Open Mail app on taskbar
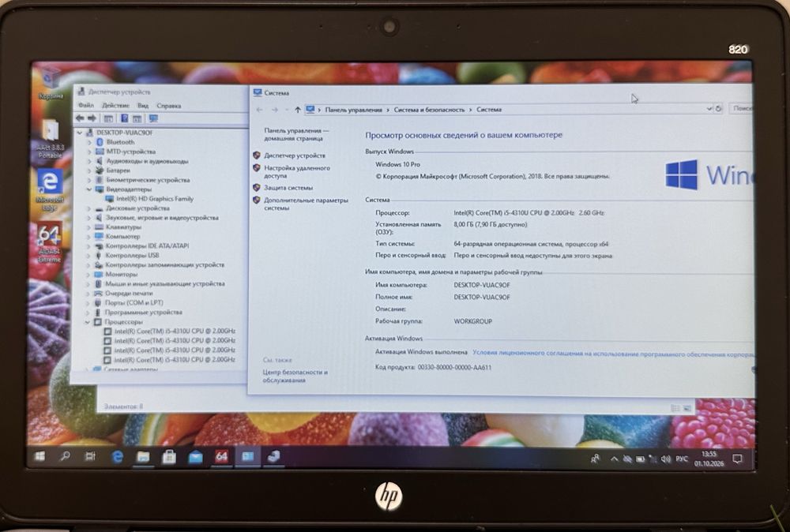This screenshot has height=532, width=790. 195,456
